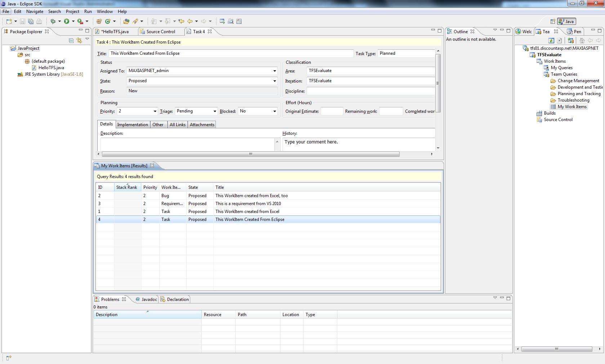Select My Queries in Team Explorer
The width and height of the screenshot is (605, 364).
coord(561,68)
